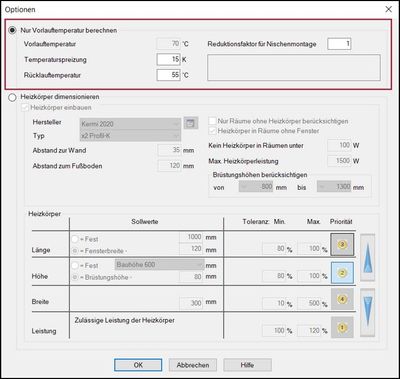
Task: Click Leistung minimum tolerance 100 field
Action: (274, 331)
